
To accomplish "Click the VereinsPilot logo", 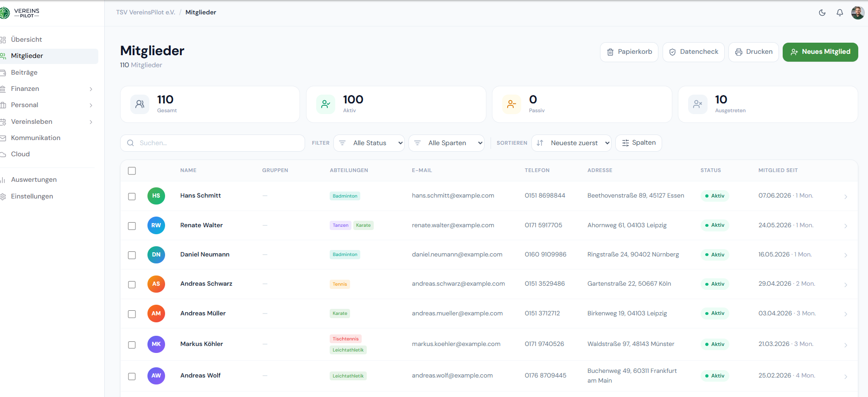I will click(x=20, y=13).
